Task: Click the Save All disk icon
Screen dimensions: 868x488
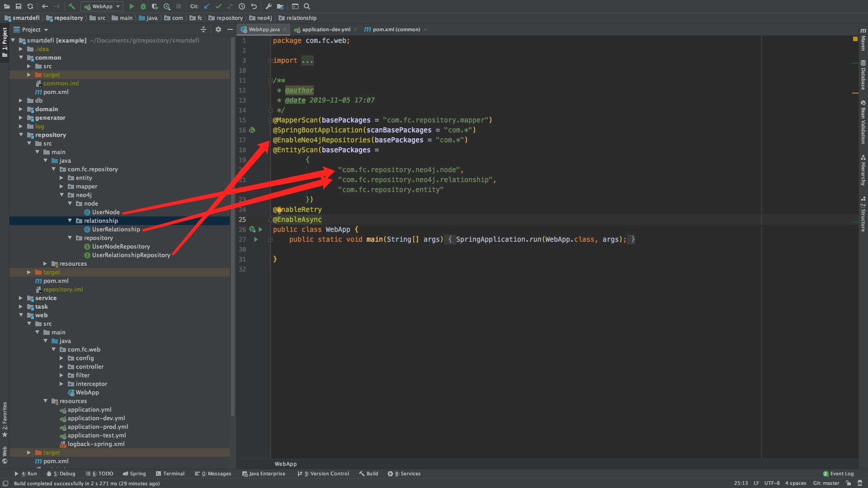Action: 19,6
